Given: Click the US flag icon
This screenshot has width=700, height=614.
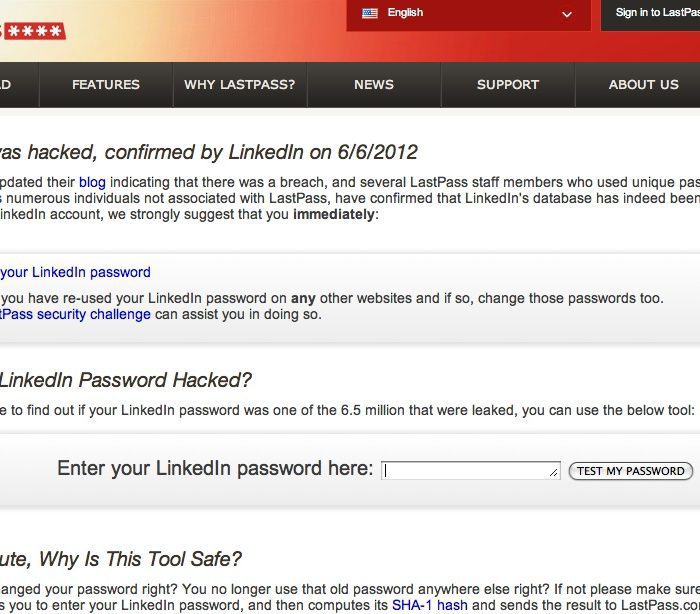Looking at the screenshot, I should coord(369,13).
